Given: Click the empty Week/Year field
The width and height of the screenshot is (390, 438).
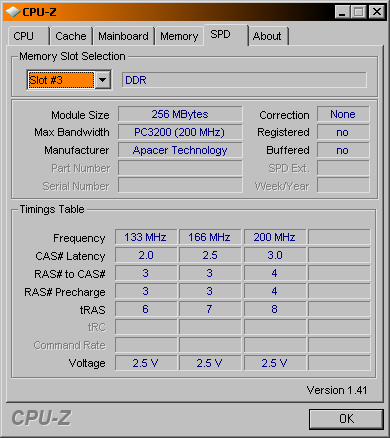Looking at the screenshot, I should click(x=343, y=185).
